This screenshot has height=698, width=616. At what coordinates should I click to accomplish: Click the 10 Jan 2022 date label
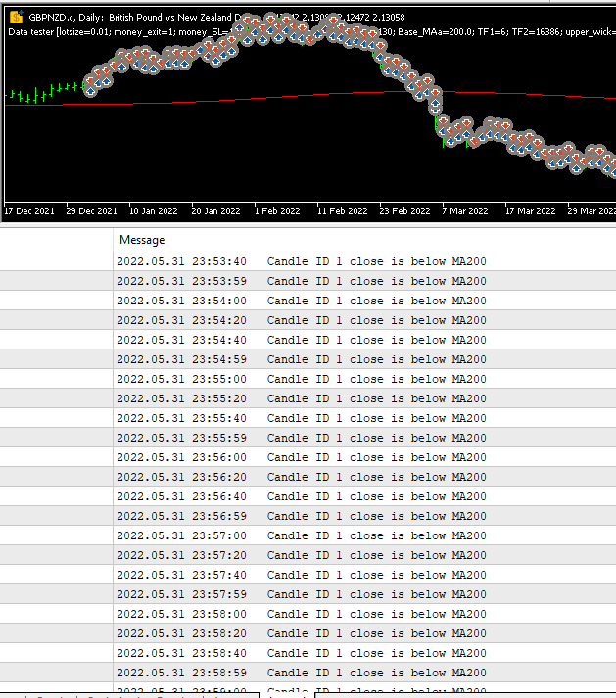pyautogui.click(x=153, y=211)
